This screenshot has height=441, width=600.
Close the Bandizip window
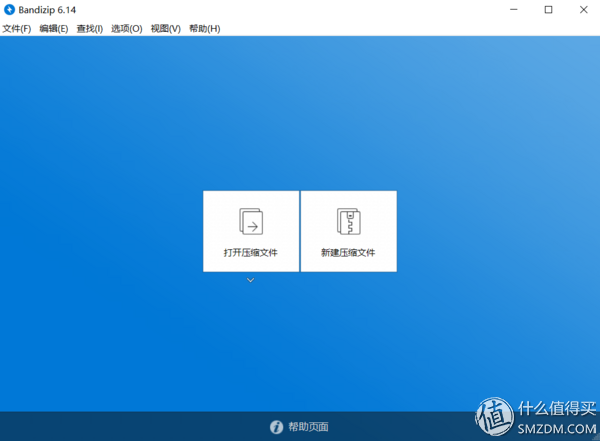click(x=583, y=10)
